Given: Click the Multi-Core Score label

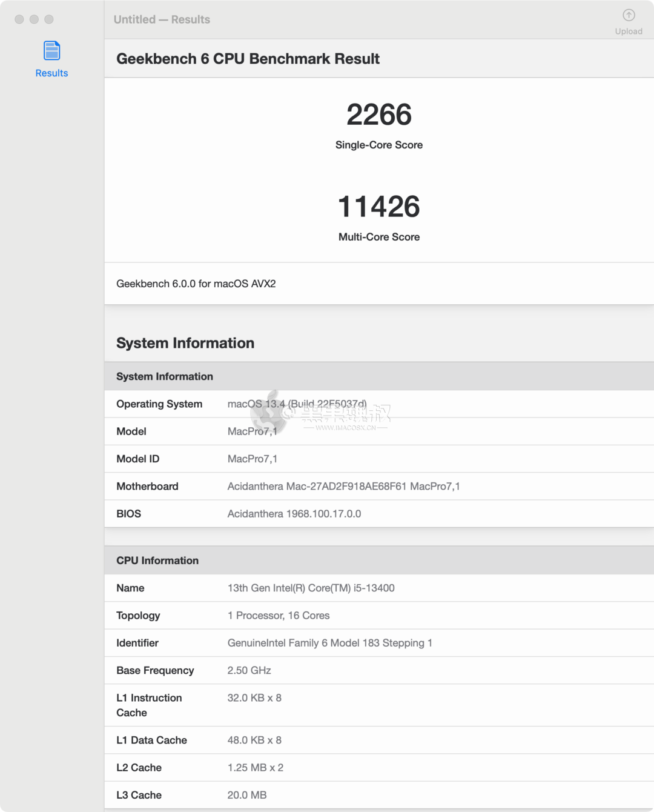Looking at the screenshot, I should tap(379, 237).
